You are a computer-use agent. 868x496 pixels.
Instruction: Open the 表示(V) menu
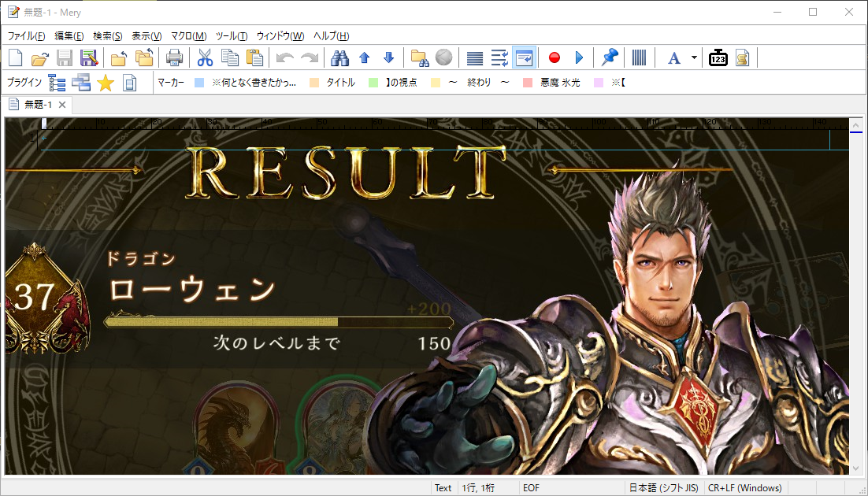coord(147,36)
